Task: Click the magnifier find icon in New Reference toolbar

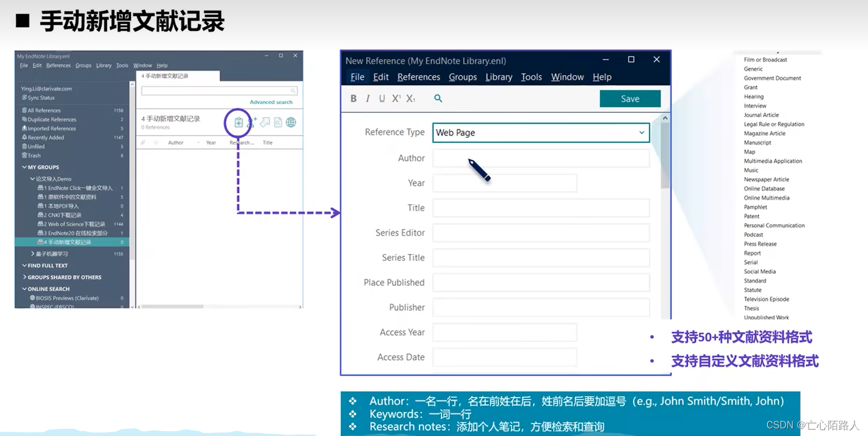Action: tap(438, 98)
